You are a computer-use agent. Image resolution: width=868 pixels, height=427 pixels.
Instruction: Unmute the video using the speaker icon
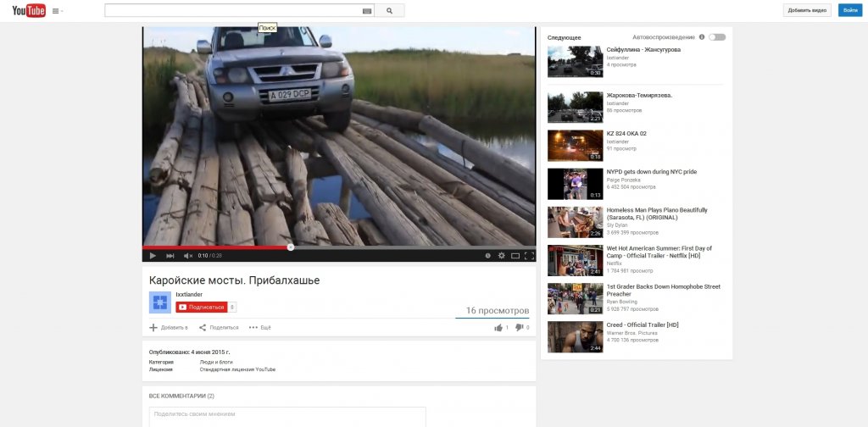(x=188, y=255)
